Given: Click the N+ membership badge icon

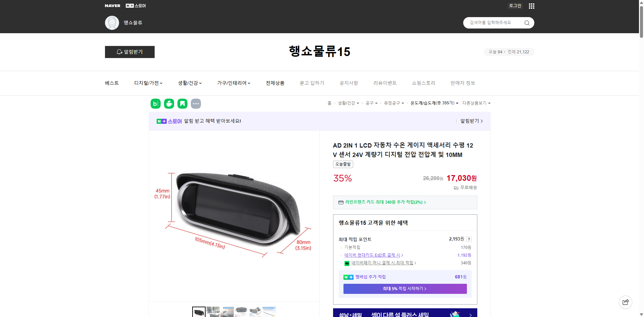Looking at the screenshot, I should (347, 277).
